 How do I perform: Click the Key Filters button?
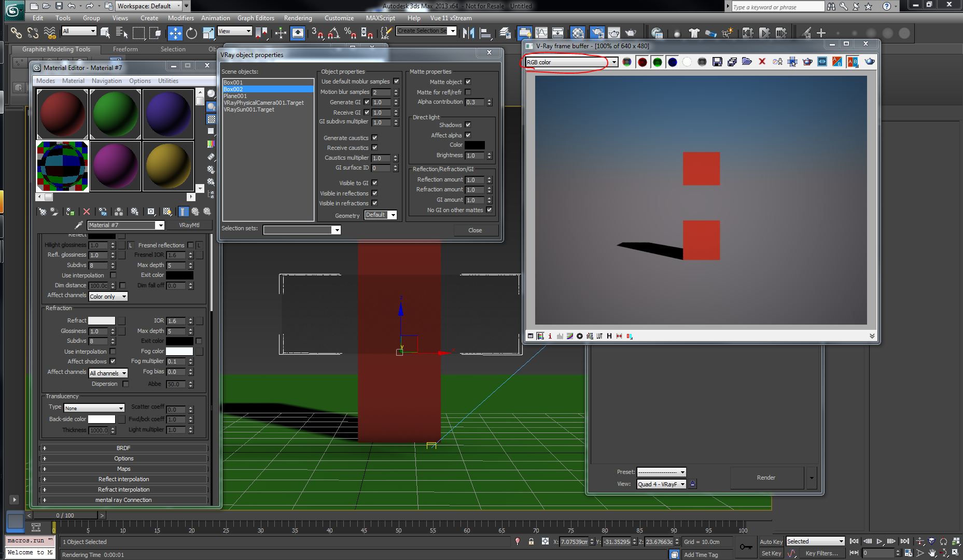821,553
